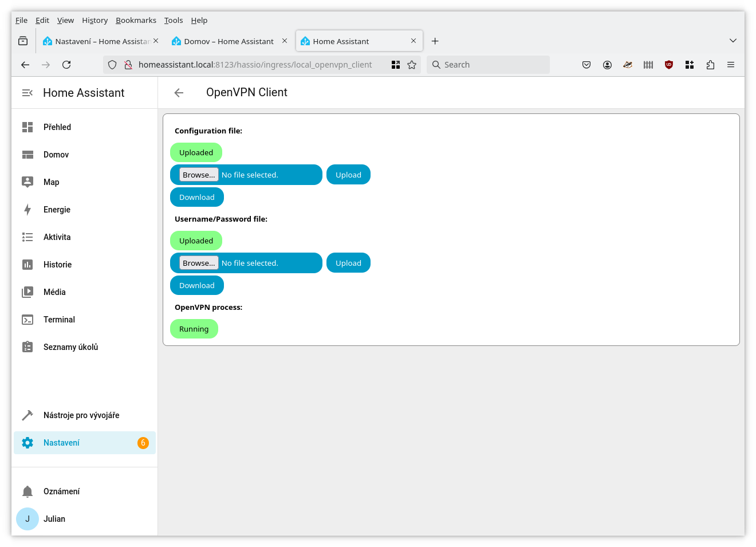Open the Oznámení bell icon

click(x=27, y=491)
